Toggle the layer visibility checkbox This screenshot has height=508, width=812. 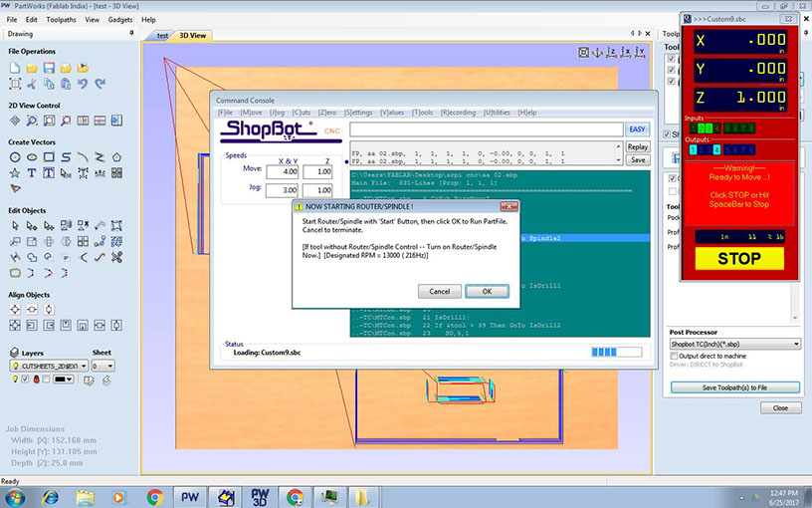[26, 380]
